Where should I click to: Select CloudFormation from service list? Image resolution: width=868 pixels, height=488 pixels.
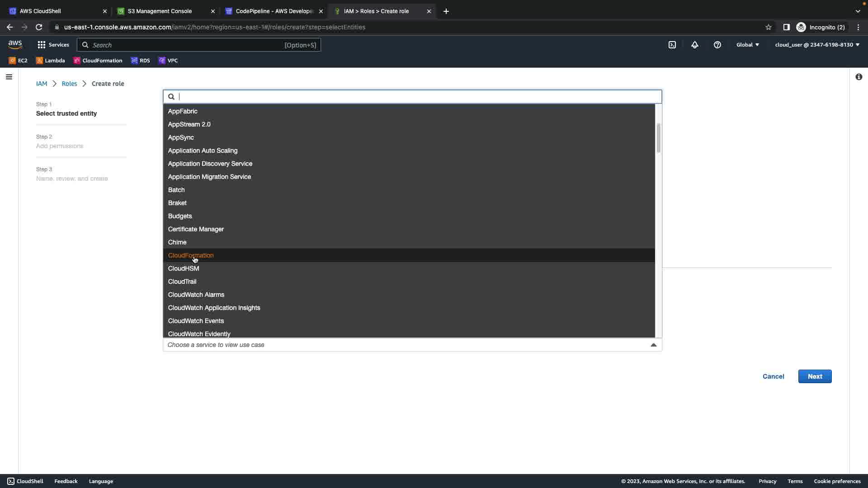[191, 255]
